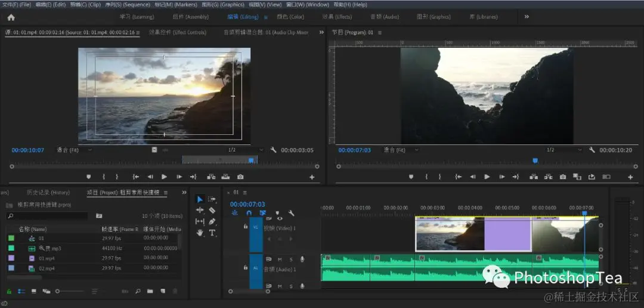644x308 pixels.
Task: Click the Home icon
Action: pyautogui.click(x=11, y=17)
